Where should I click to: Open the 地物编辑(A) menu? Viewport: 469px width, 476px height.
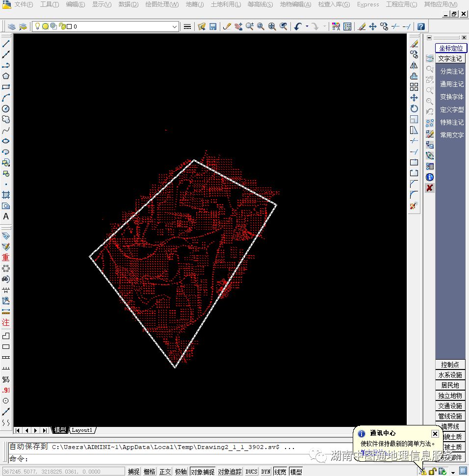[x=295, y=4]
